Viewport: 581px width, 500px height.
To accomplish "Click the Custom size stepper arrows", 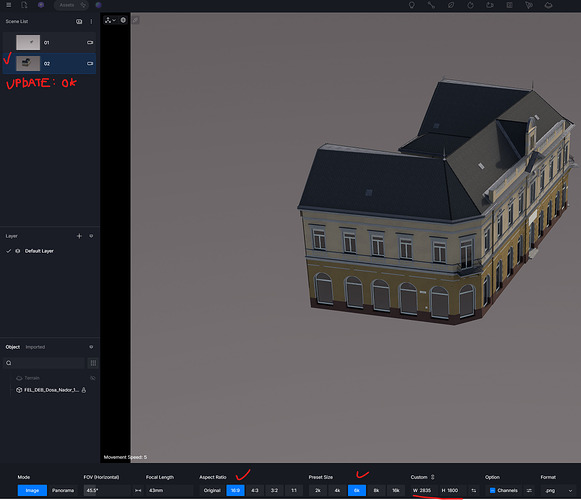I will tap(432, 477).
